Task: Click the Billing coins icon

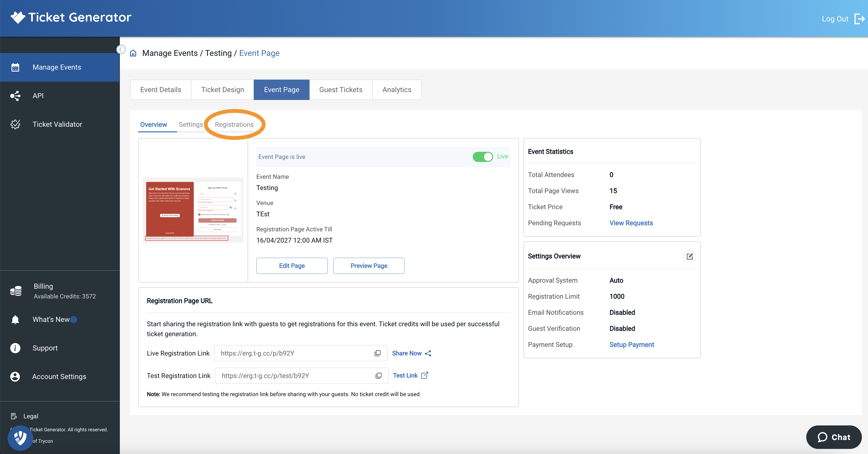Action: 15,291
